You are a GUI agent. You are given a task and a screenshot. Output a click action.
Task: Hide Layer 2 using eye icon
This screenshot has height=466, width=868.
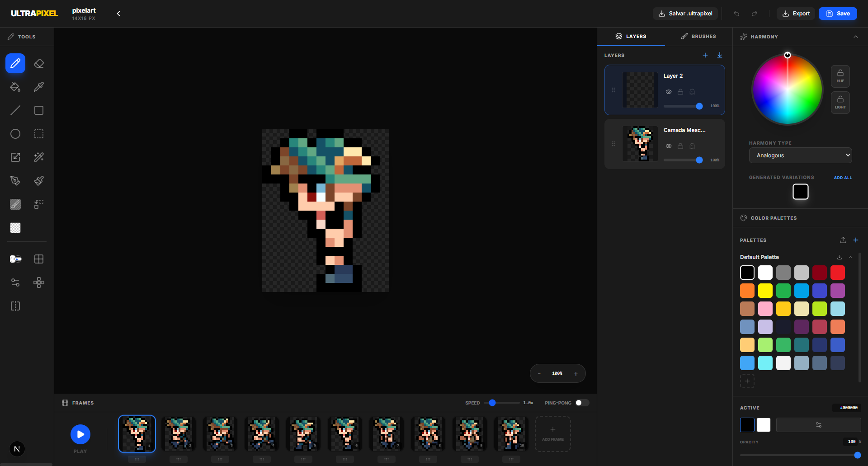(x=669, y=92)
